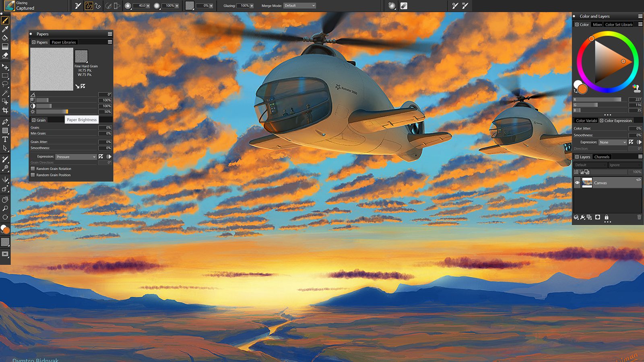Open the Layers panel options menu
The image size is (644, 362).
(x=640, y=157)
